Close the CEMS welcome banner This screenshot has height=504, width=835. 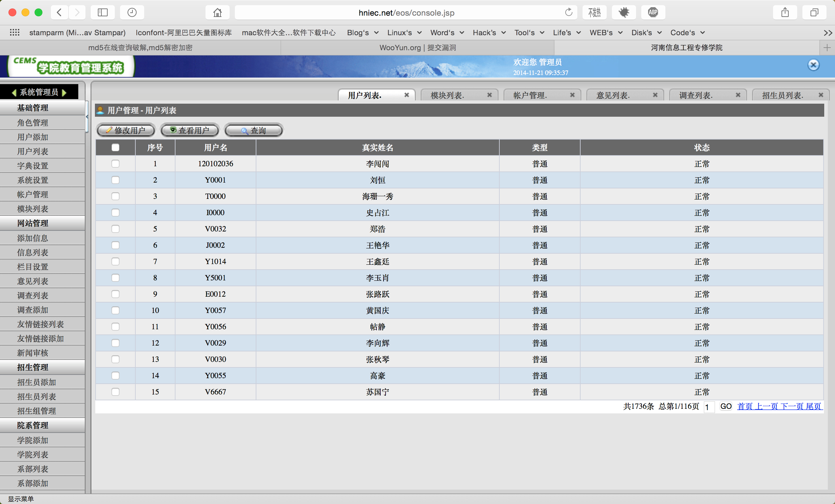(x=813, y=65)
